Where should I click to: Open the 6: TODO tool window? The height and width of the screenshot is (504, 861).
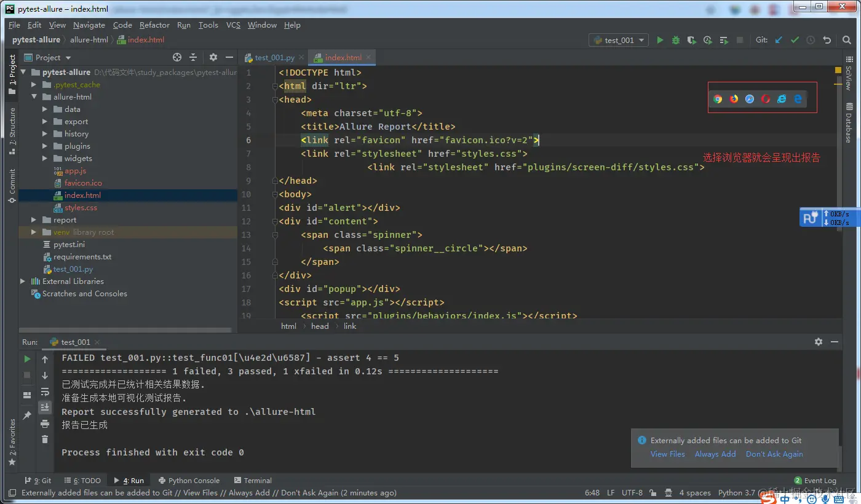click(83, 481)
